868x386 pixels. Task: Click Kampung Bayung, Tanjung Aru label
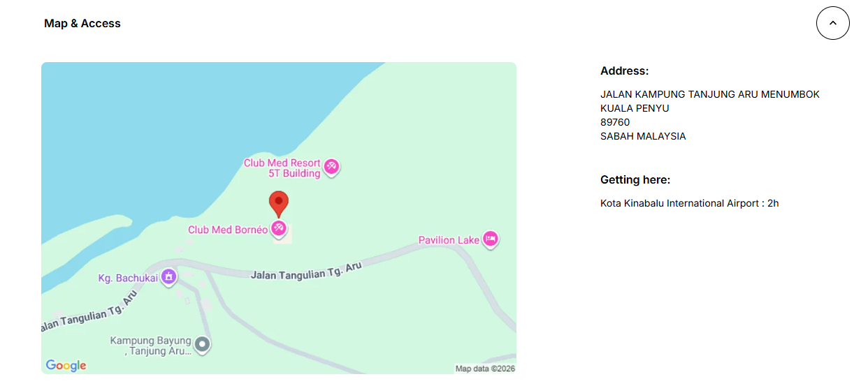click(x=151, y=346)
